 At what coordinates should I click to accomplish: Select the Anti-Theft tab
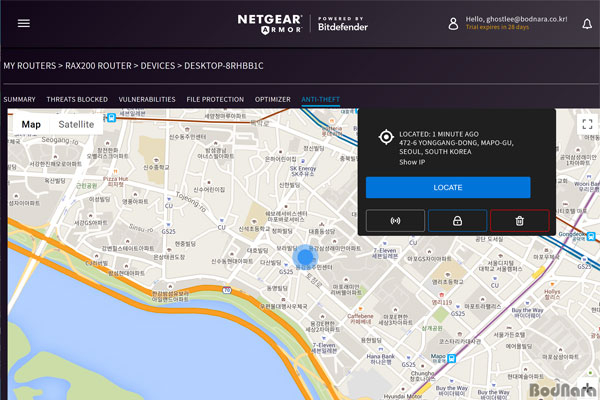[320, 100]
